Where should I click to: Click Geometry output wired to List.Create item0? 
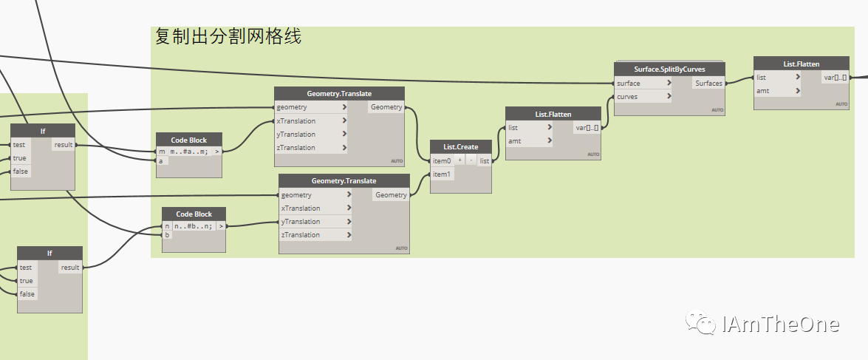[386, 107]
